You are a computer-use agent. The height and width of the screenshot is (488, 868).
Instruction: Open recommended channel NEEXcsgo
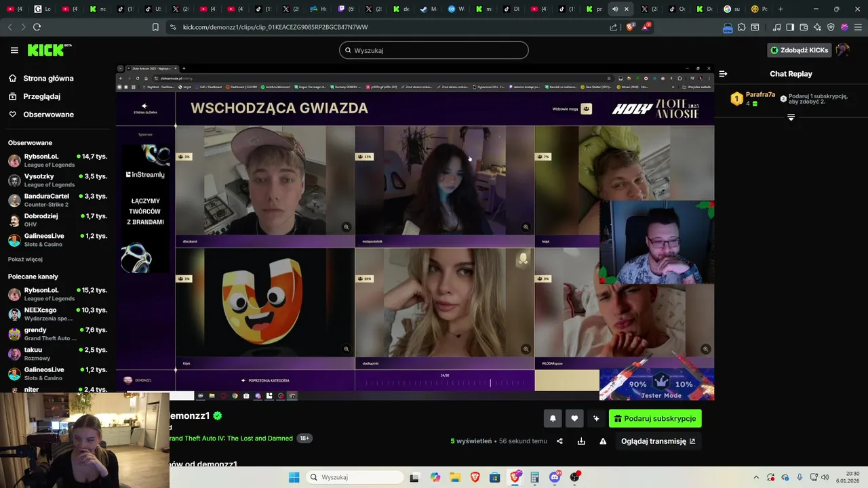58,314
